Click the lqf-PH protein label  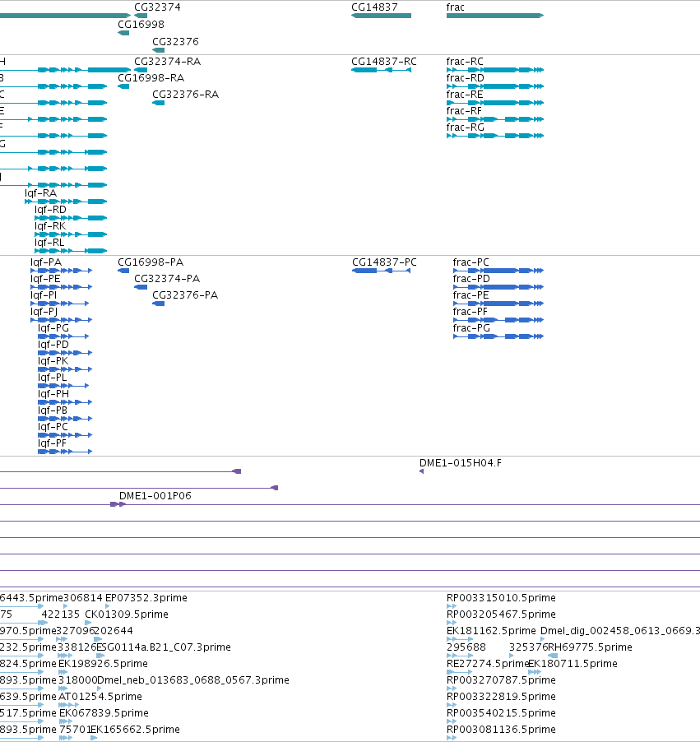53,394
